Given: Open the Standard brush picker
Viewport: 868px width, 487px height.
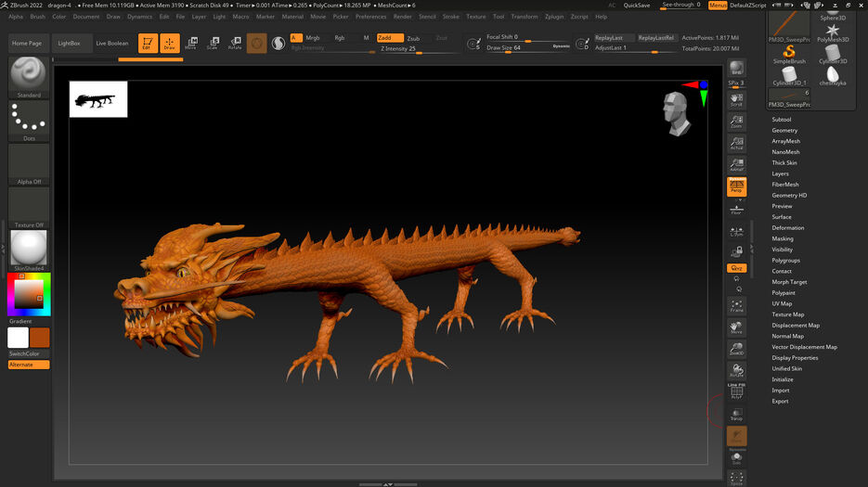Looking at the screenshot, I should tap(29, 78).
